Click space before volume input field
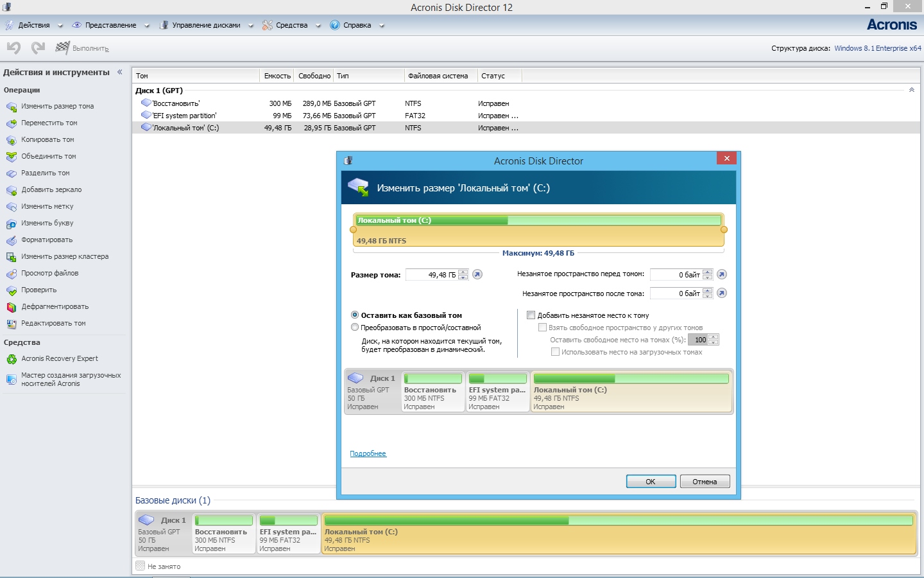The width and height of the screenshot is (924, 578). (x=676, y=274)
